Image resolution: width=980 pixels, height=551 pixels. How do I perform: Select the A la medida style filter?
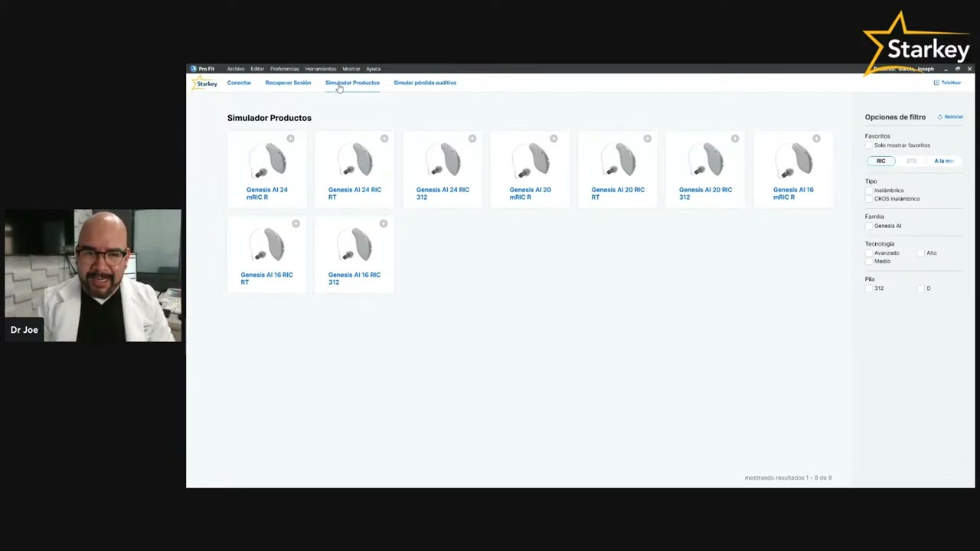click(944, 161)
